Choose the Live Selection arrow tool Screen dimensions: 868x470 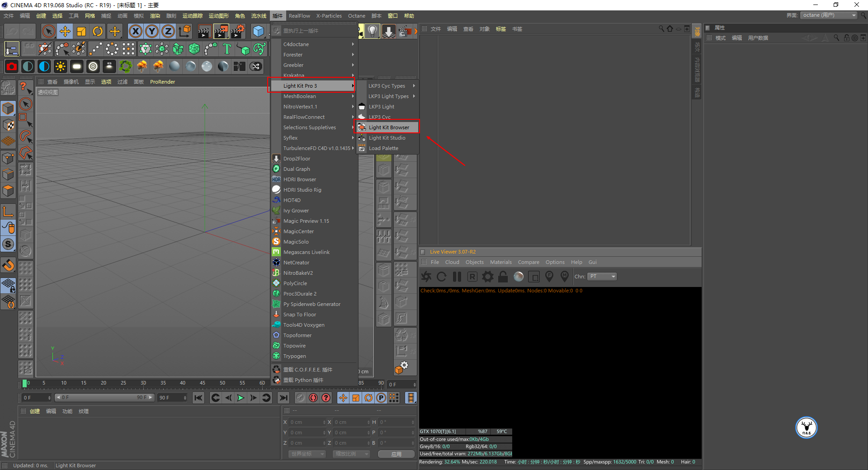[x=48, y=31]
